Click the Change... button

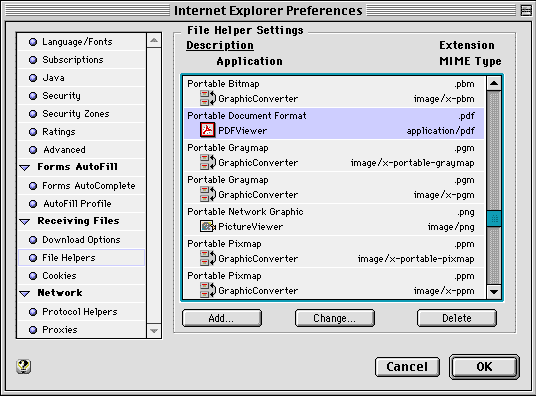[x=335, y=318]
